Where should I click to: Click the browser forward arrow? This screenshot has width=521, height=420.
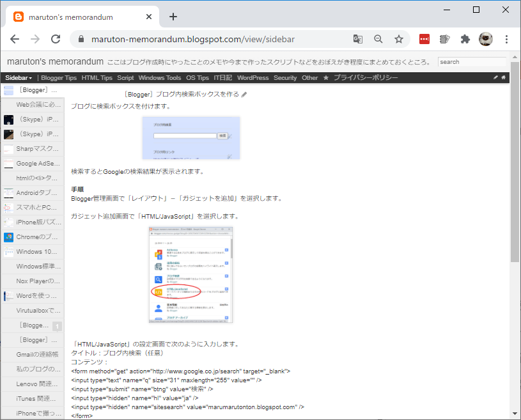(35, 39)
